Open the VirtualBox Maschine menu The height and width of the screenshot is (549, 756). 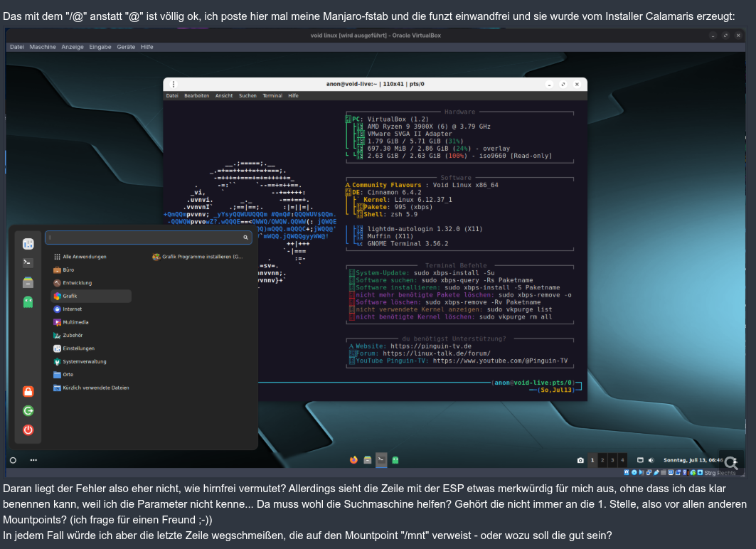point(43,47)
